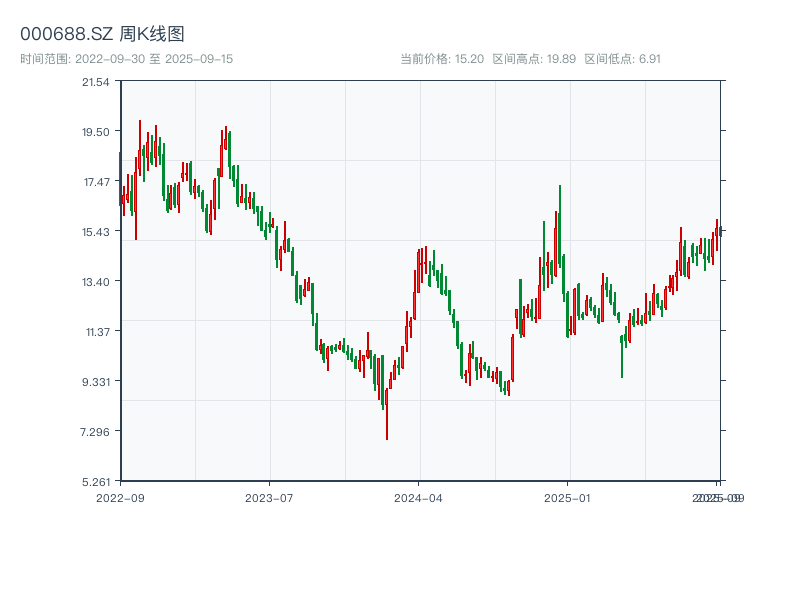Select the 2025-01 x-axis date label
Screen dimensions: 800x600
[x=569, y=497]
